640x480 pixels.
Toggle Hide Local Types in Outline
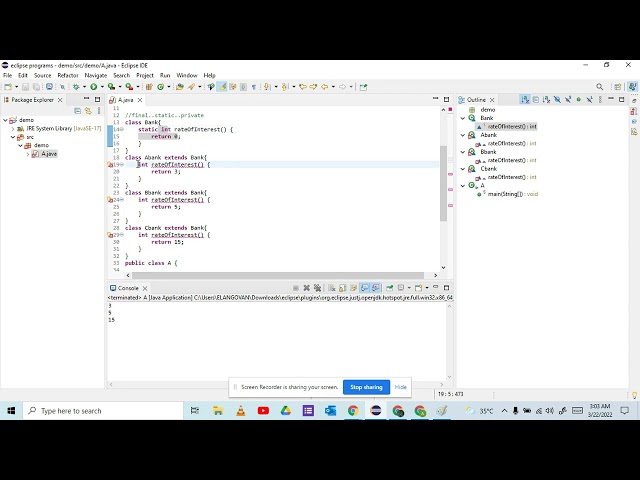589,100
